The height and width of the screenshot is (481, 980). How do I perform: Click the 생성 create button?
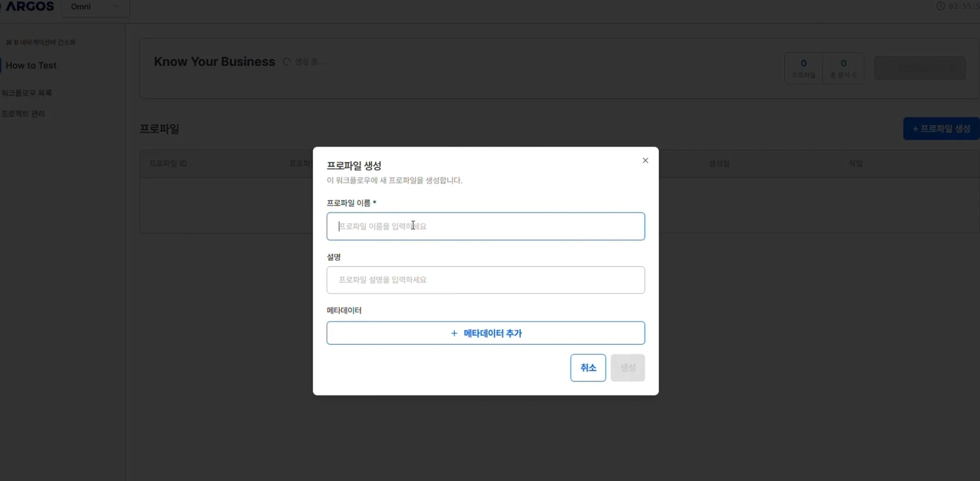point(628,368)
